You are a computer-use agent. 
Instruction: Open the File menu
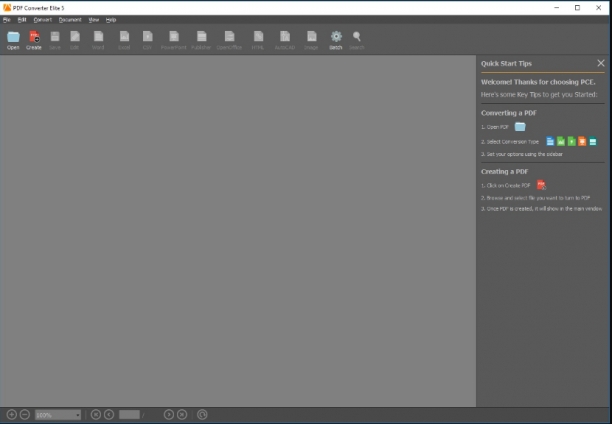[7, 20]
